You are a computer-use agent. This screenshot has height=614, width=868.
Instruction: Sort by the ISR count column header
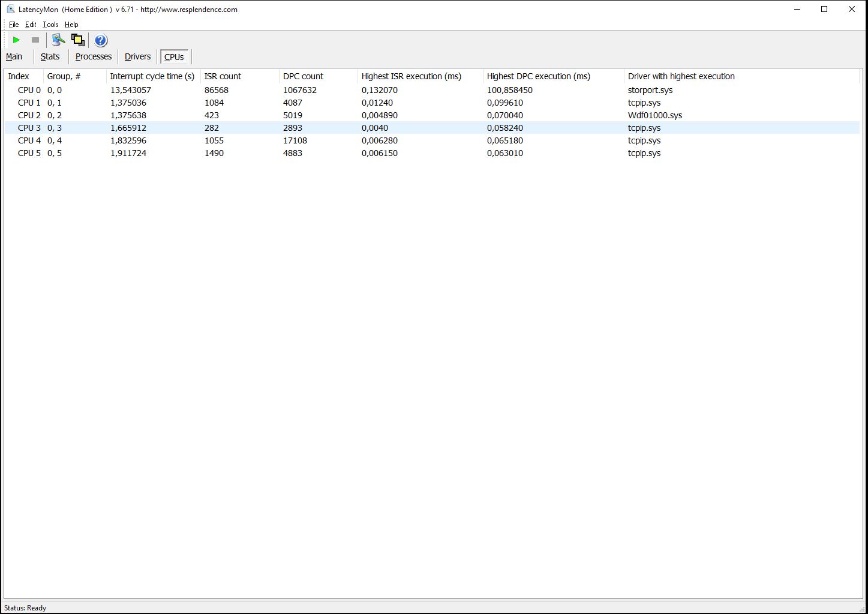click(x=240, y=76)
